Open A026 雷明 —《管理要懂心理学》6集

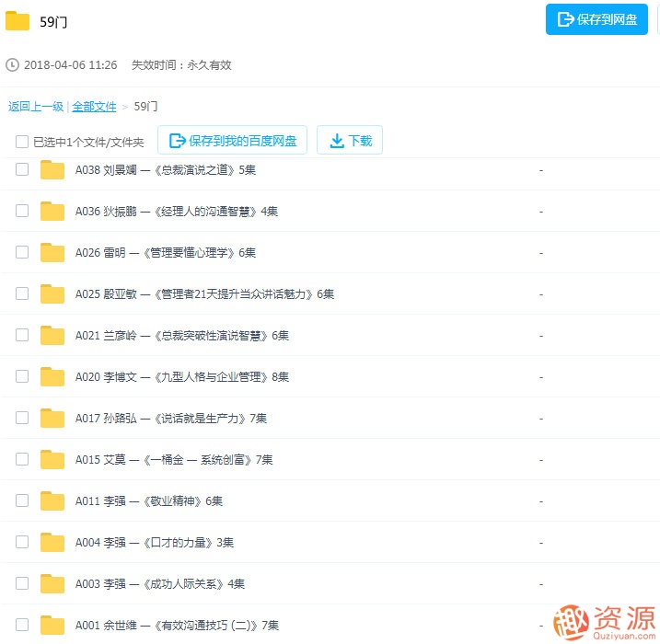tap(166, 252)
